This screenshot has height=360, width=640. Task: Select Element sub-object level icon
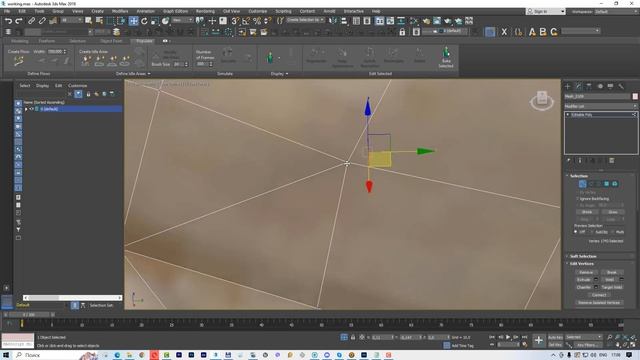coord(615,184)
